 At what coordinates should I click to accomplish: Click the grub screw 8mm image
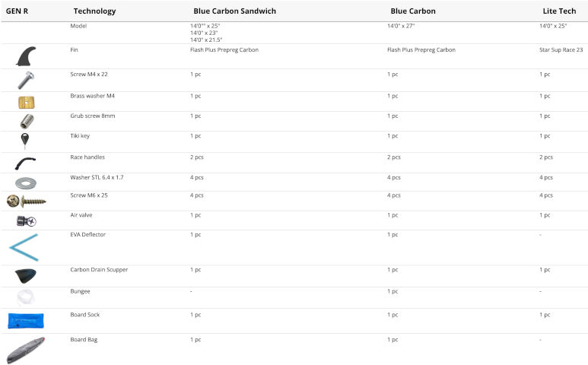point(26,121)
